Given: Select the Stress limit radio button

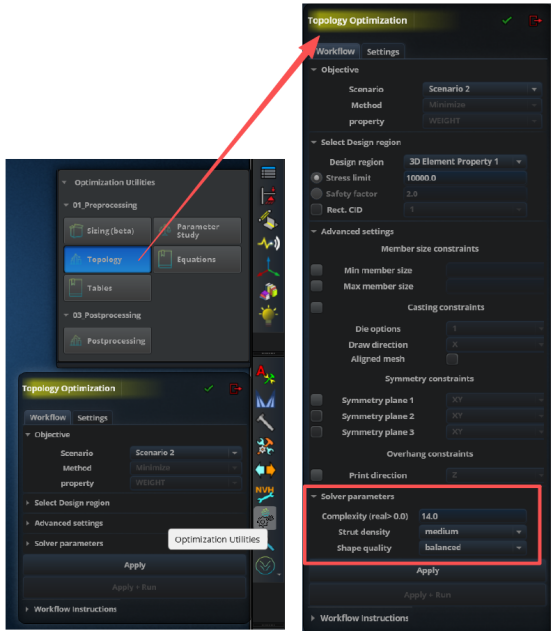Looking at the screenshot, I should tap(317, 177).
